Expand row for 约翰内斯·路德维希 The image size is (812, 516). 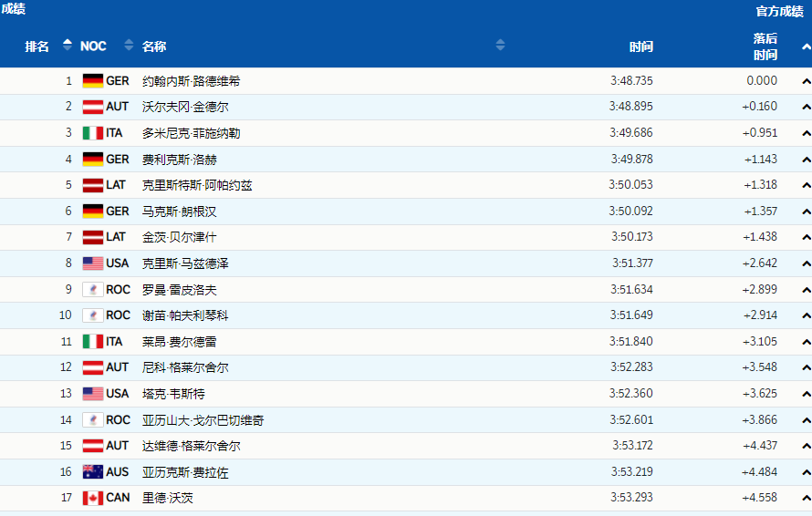coord(806,81)
